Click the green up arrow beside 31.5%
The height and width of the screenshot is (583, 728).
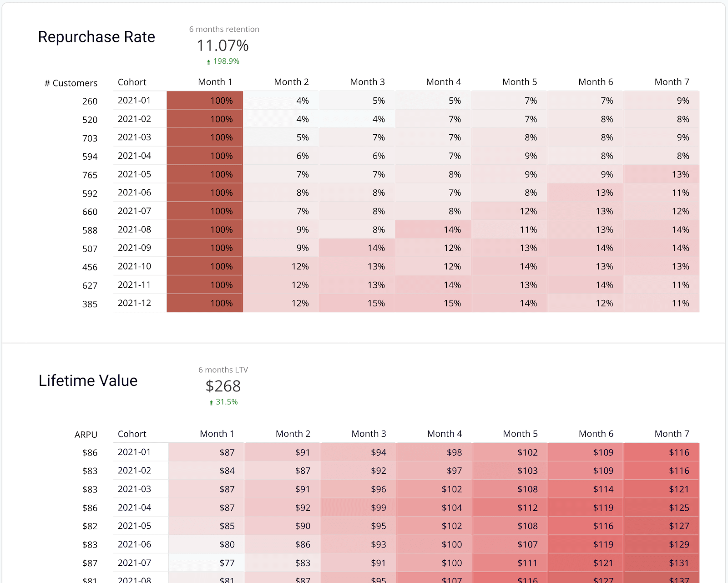211,402
